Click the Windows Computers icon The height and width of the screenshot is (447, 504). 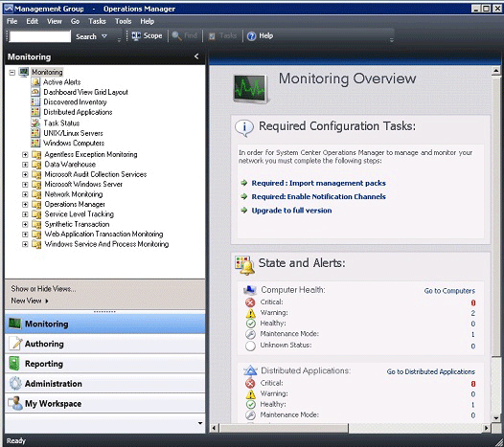click(35, 143)
